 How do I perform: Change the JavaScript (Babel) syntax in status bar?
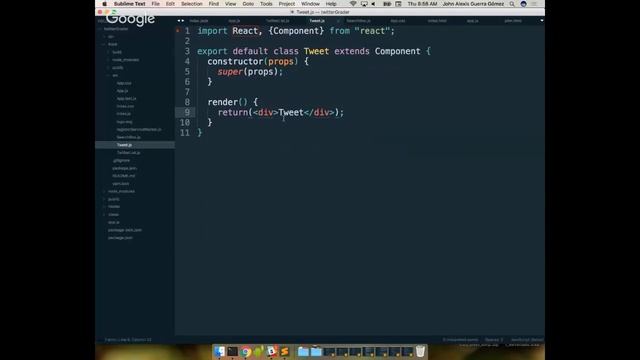coord(527,340)
